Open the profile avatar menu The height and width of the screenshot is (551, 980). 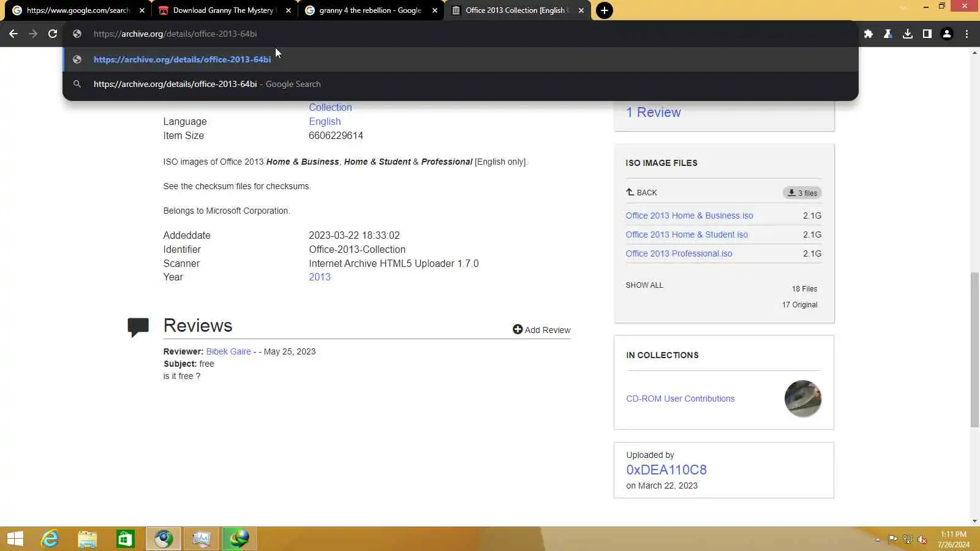coord(947,34)
